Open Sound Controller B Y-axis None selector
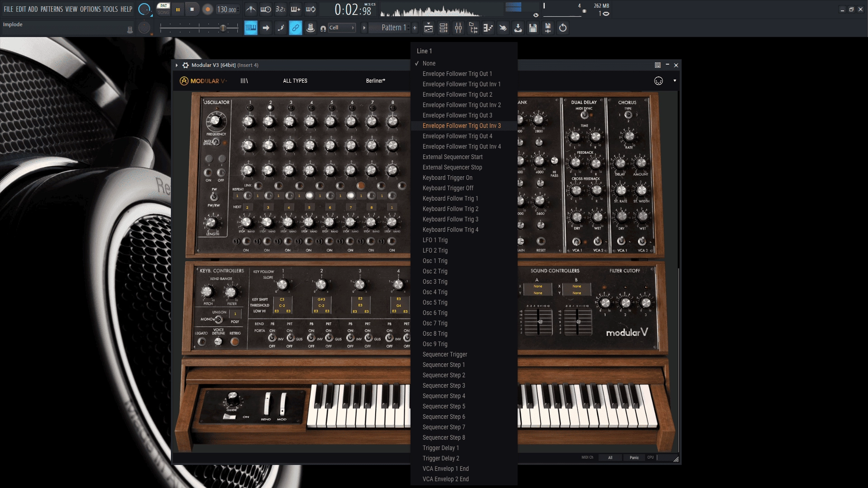Screen dimensions: 868x488 [577, 293]
